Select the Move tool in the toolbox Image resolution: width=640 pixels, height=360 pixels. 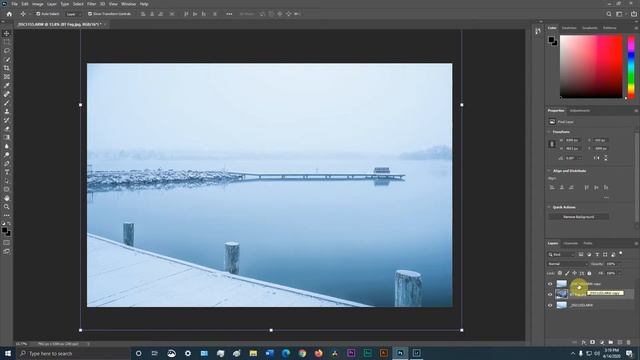point(7,33)
